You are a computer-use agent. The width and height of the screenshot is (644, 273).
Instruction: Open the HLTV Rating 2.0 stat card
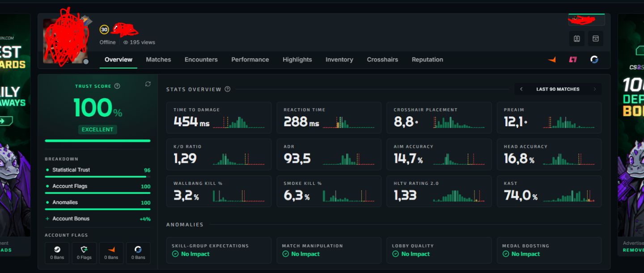[439, 191]
